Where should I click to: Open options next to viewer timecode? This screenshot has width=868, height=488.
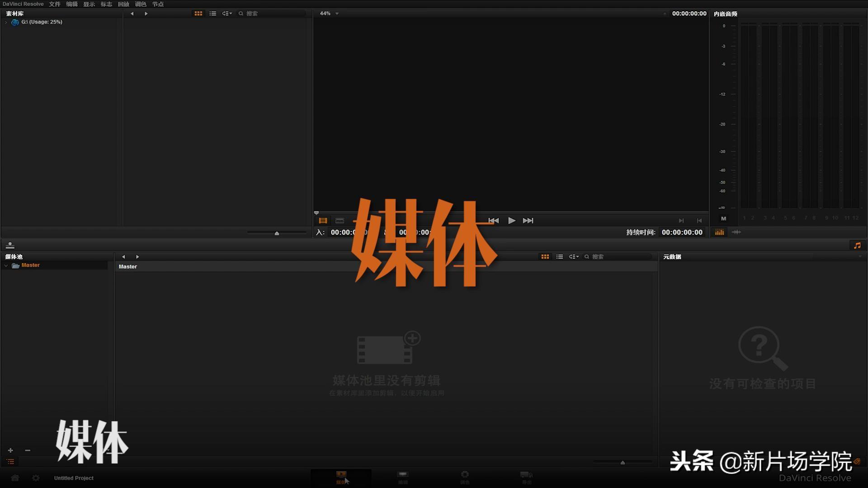[665, 14]
